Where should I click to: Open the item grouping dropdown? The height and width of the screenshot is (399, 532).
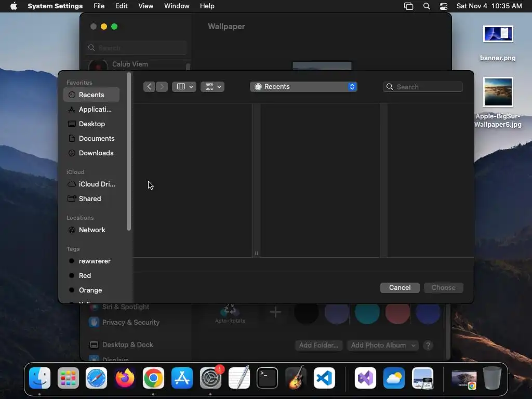coord(212,87)
